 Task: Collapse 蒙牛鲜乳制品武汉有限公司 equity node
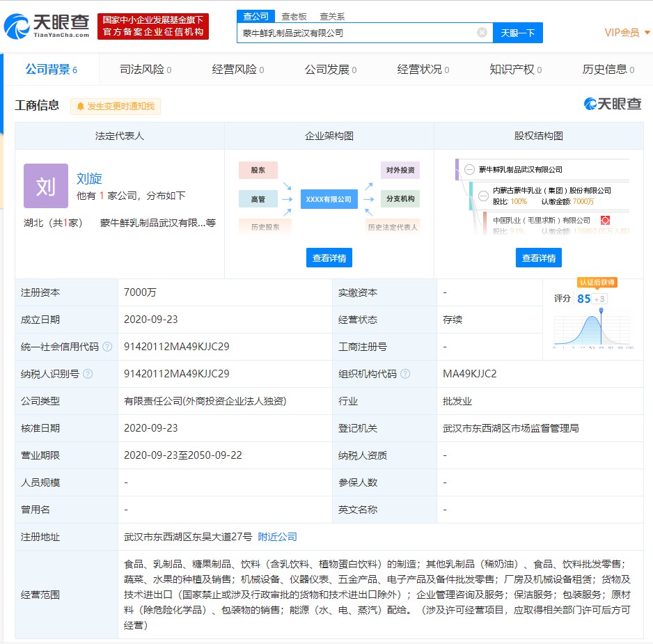(469, 170)
